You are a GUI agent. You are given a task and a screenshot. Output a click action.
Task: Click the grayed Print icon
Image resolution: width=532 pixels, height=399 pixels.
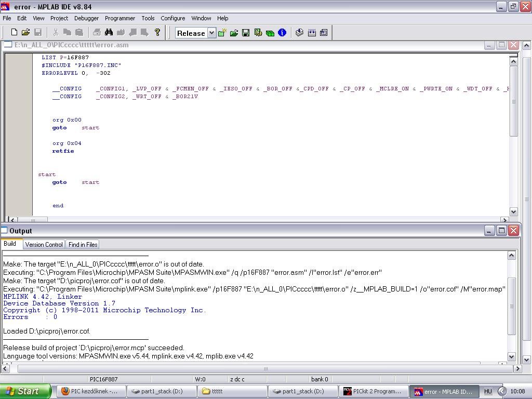[97, 32]
